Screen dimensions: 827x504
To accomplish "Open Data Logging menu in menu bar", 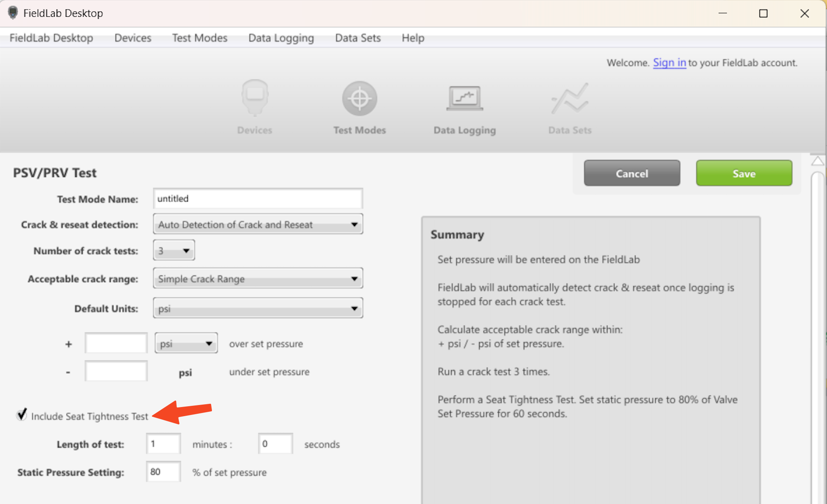I will [281, 38].
